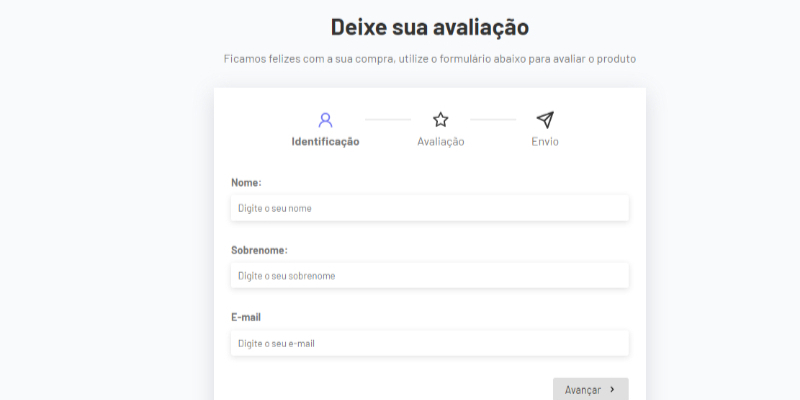Screen dimensions: 800x400
Task: Focus the Nome input field
Action: tap(429, 208)
